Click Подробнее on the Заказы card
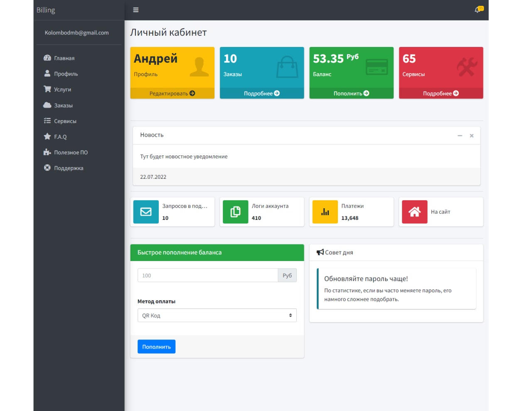 (261, 94)
